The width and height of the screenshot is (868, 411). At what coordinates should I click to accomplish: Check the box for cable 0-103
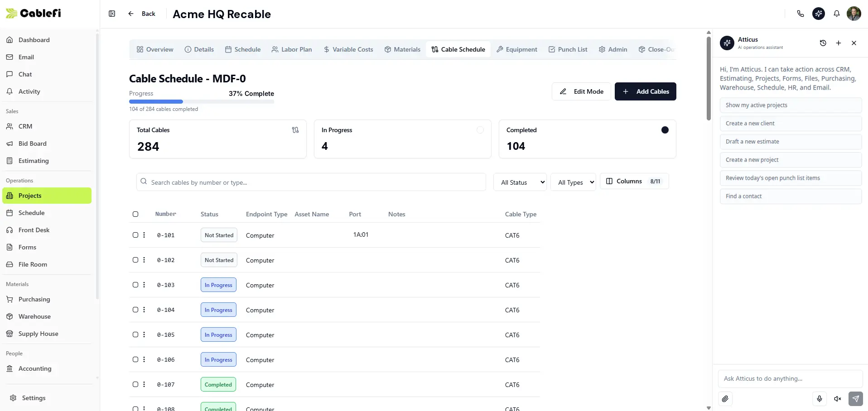135,285
